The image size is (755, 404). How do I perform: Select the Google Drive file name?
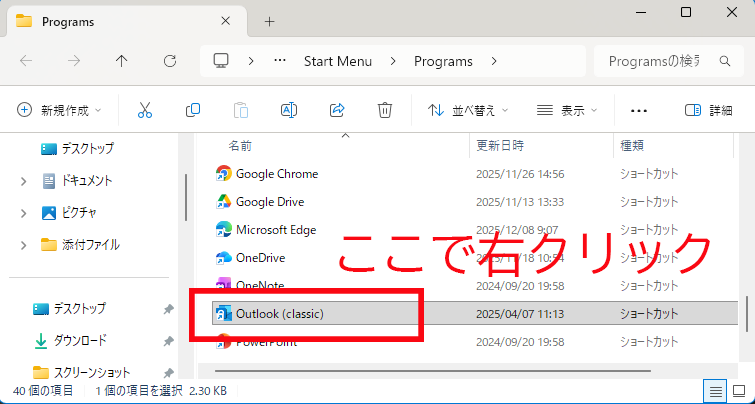point(270,201)
